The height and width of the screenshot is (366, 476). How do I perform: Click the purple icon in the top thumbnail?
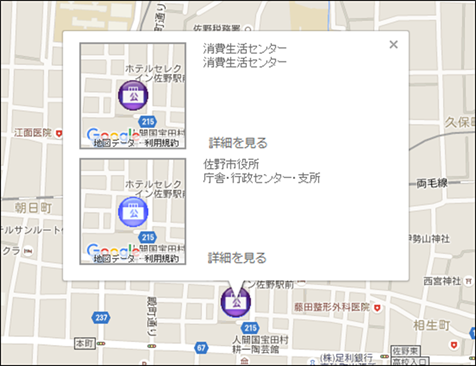pyautogui.click(x=133, y=95)
